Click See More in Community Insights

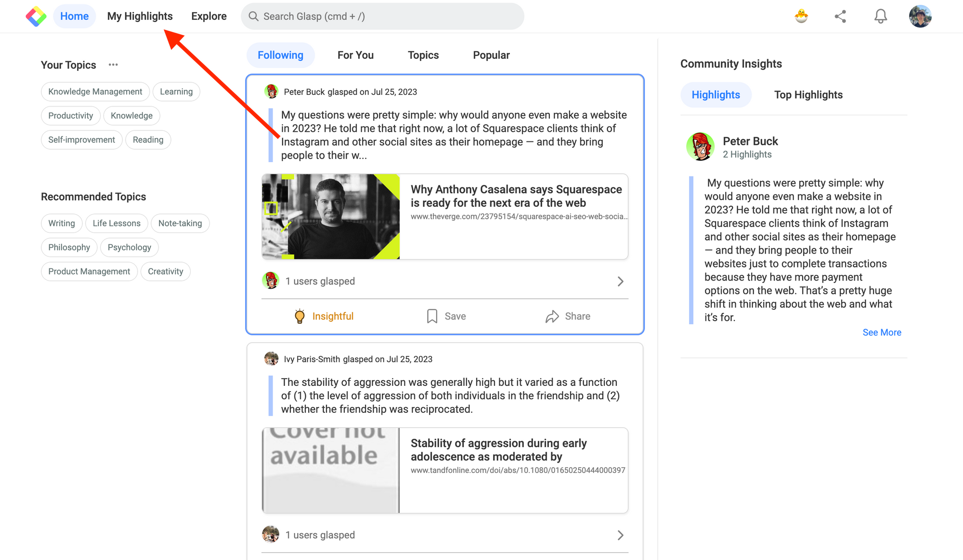coord(882,332)
